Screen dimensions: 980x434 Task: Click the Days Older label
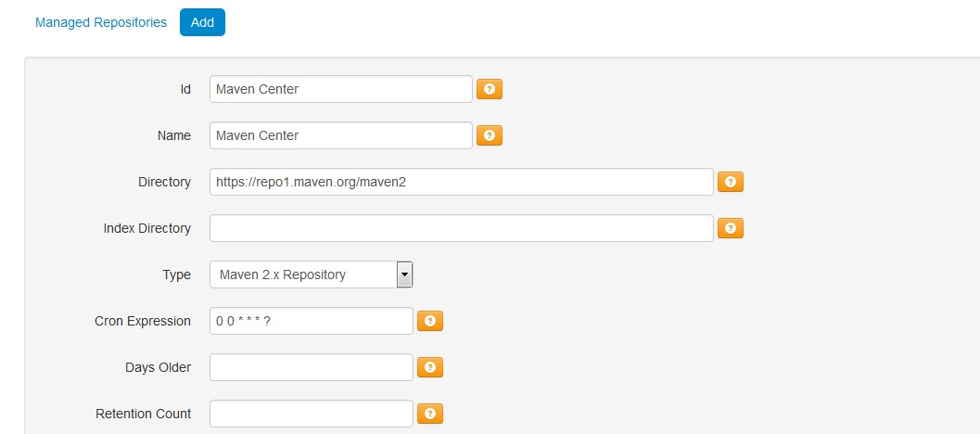[159, 367]
